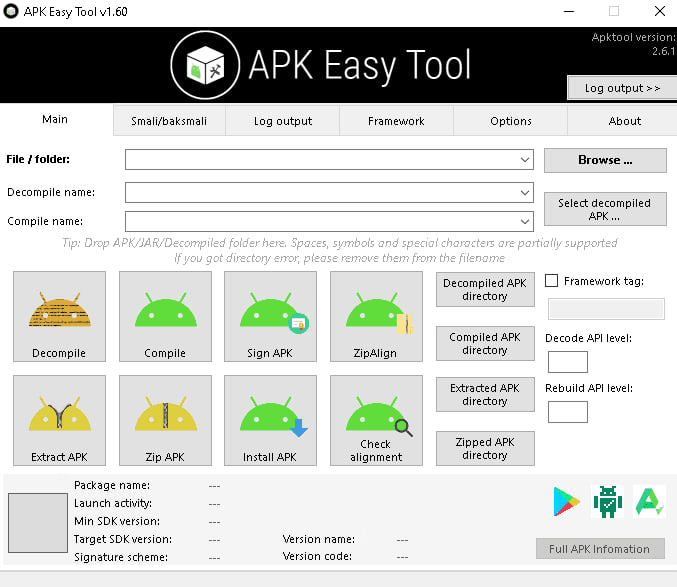Viewport: 677px width, 587px height.
Task: Go to the Options tab
Action: (x=511, y=121)
